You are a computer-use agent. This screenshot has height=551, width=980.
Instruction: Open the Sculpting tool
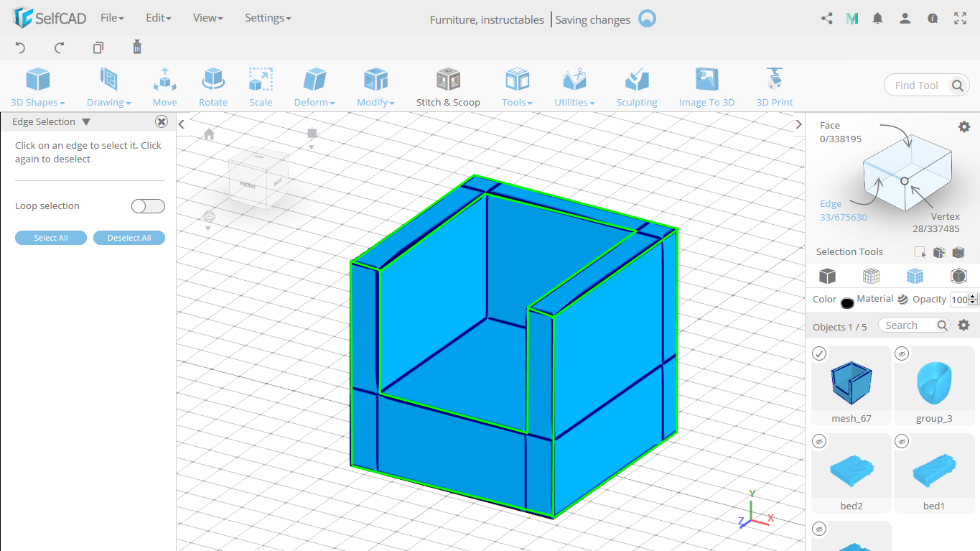coord(637,87)
